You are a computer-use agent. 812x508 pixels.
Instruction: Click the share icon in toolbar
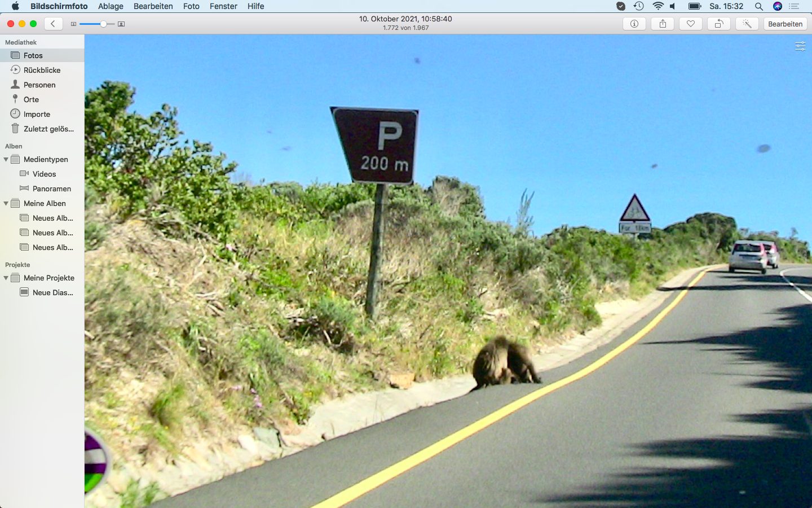click(x=663, y=24)
